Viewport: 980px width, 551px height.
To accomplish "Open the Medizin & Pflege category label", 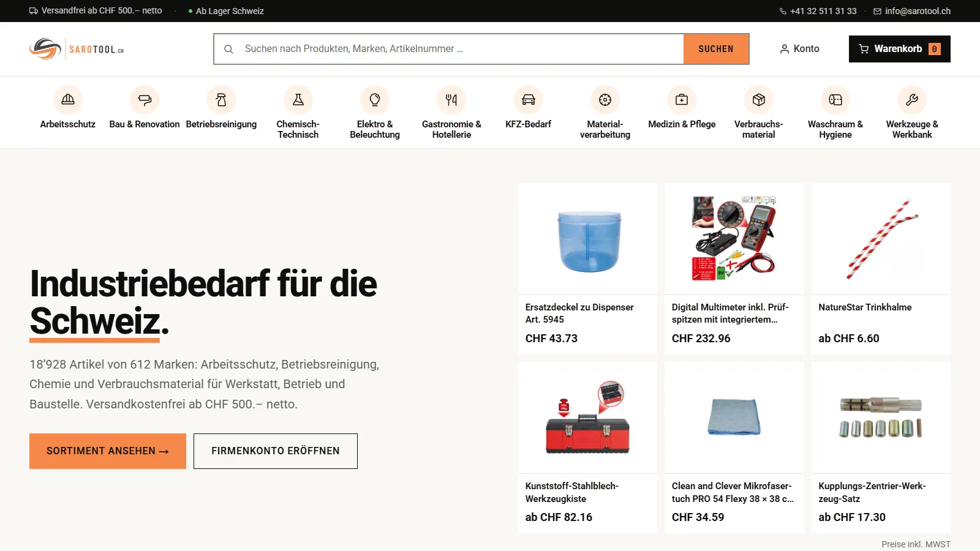I will pyautogui.click(x=682, y=124).
